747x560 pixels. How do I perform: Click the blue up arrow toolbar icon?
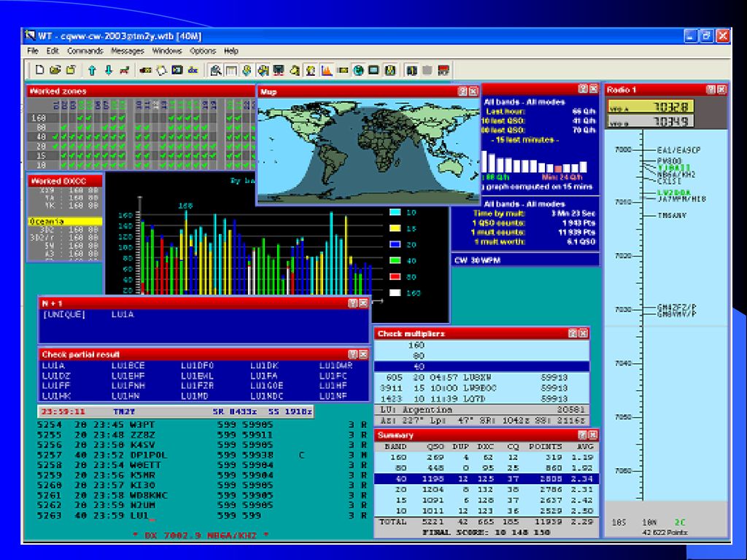[x=92, y=71]
